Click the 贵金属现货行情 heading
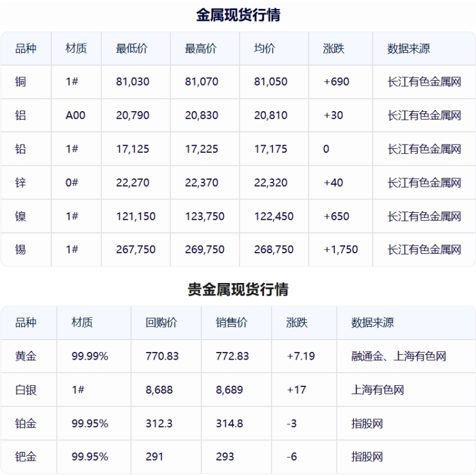Viewport: 476px width, 475px height. click(238, 289)
